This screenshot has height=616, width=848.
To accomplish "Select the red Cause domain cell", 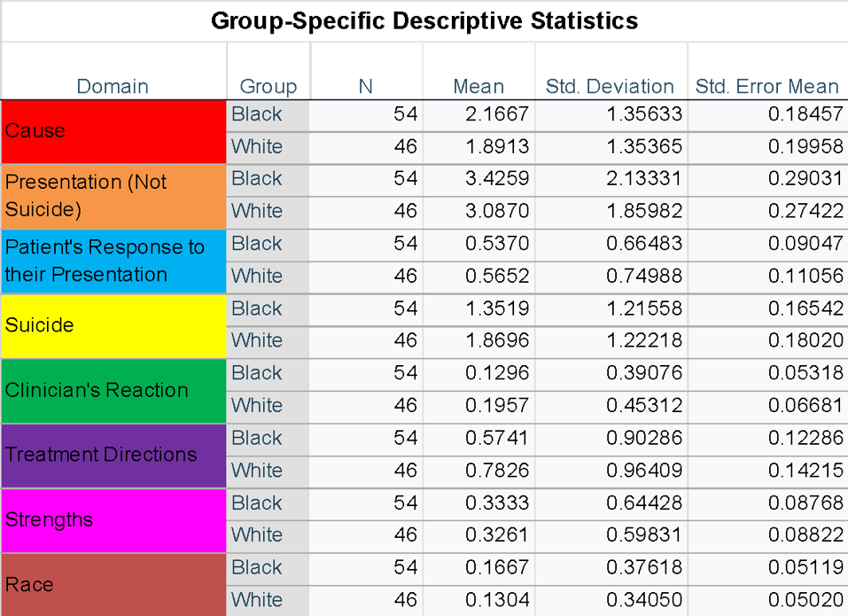I will 113,131.
